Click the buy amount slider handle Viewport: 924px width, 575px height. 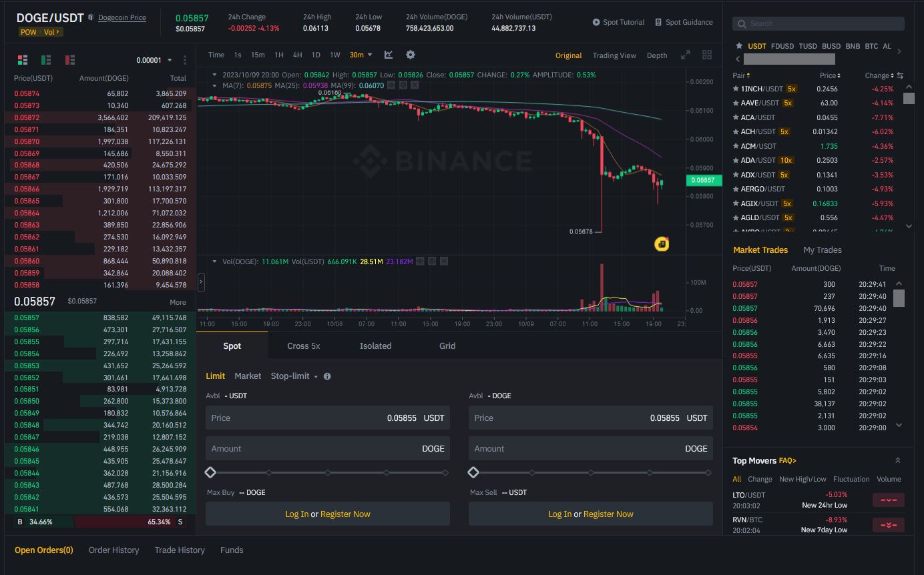tap(210, 472)
